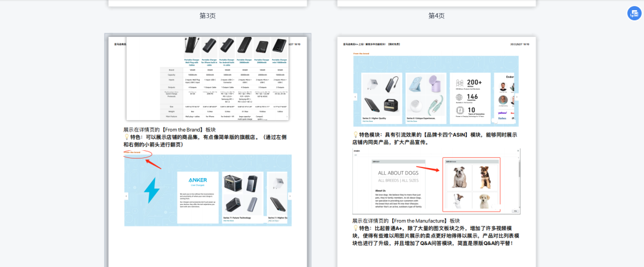Click the power bank comparison table image
This screenshot has height=267, width=644.
click(x=208, y=79)
